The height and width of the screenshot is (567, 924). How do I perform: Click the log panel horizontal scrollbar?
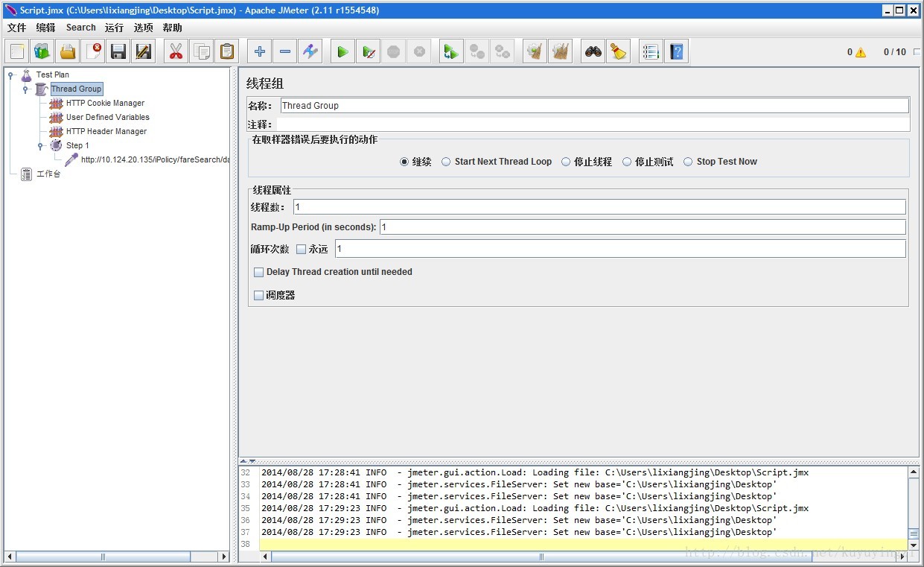click(584, 557)
